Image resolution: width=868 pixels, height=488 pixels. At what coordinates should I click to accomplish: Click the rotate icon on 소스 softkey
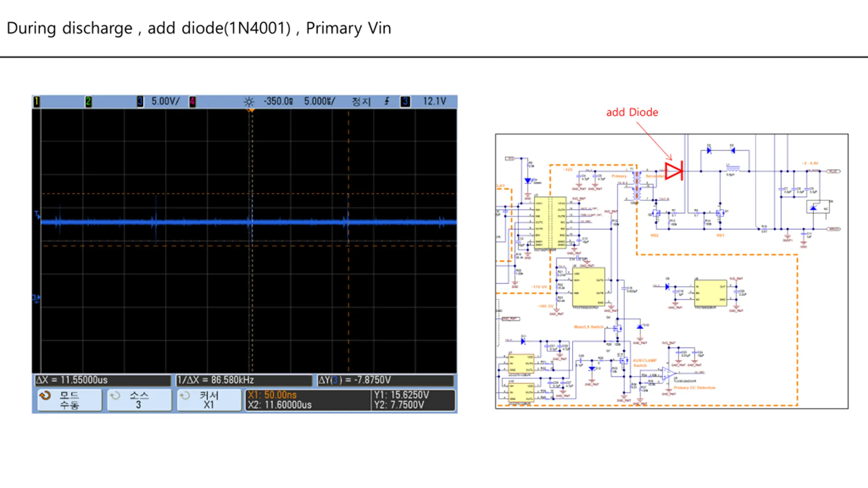(x=115, y=395)
